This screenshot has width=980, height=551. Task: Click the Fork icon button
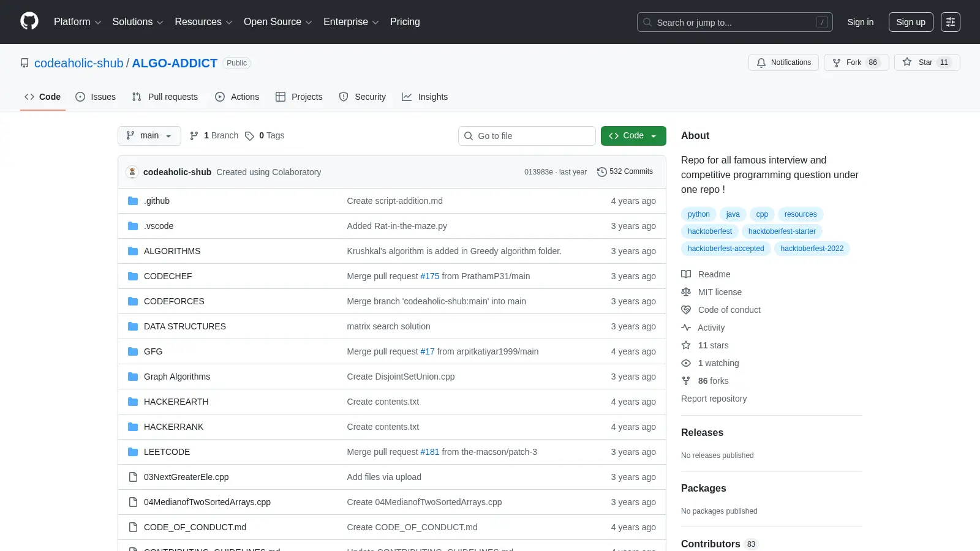(x=837, y=62)
